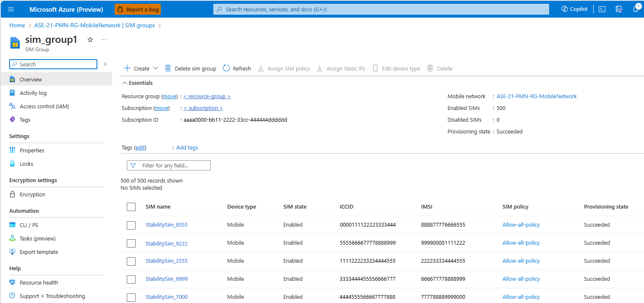
Task: Click the Report a bug button
Action: click(x=138, y=9)
